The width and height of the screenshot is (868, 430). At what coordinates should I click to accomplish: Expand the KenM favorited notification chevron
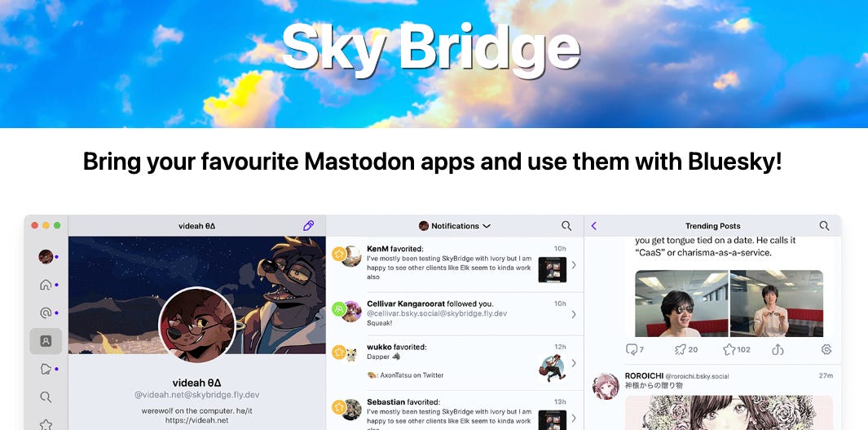[574, 265]
